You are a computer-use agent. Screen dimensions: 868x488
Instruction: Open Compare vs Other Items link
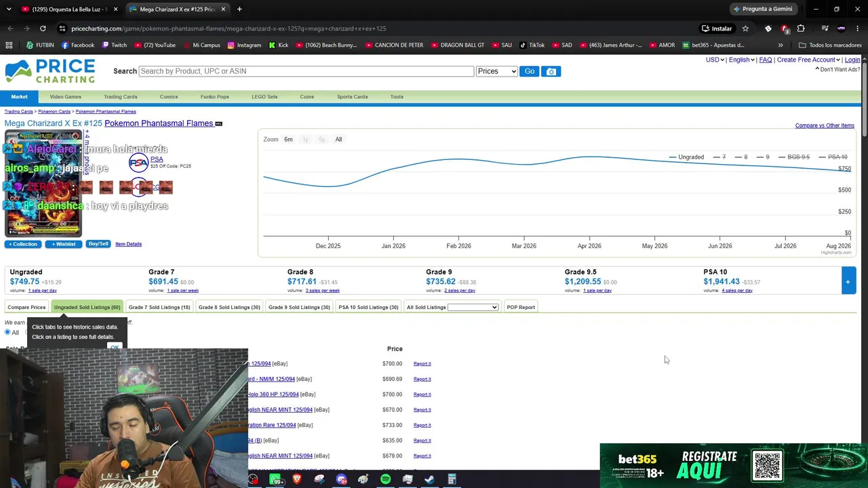point(825,125)
